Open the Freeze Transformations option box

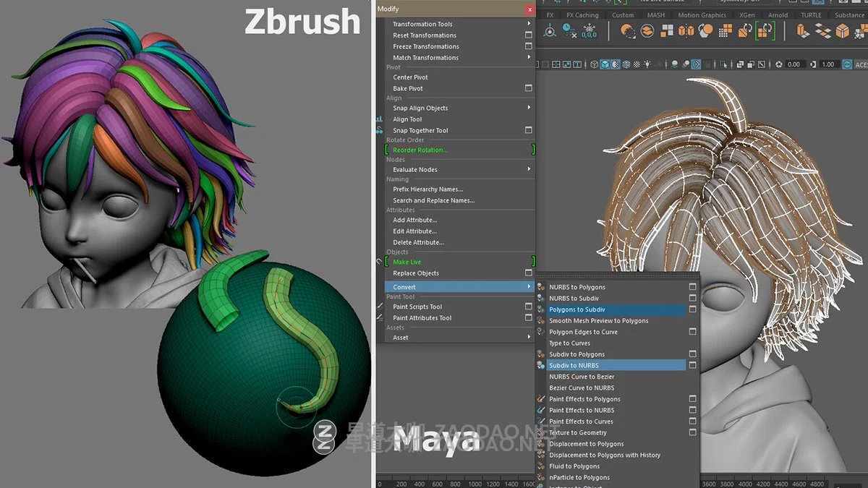click(529, 46)
